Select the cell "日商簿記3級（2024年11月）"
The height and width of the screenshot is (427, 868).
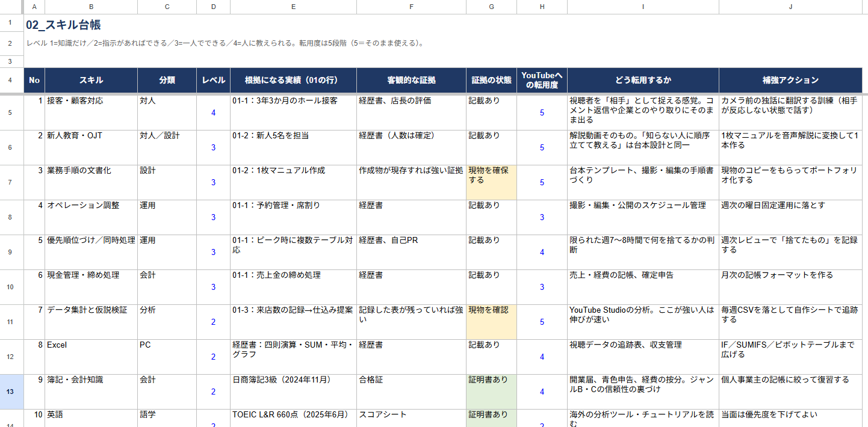pos(293,392)
